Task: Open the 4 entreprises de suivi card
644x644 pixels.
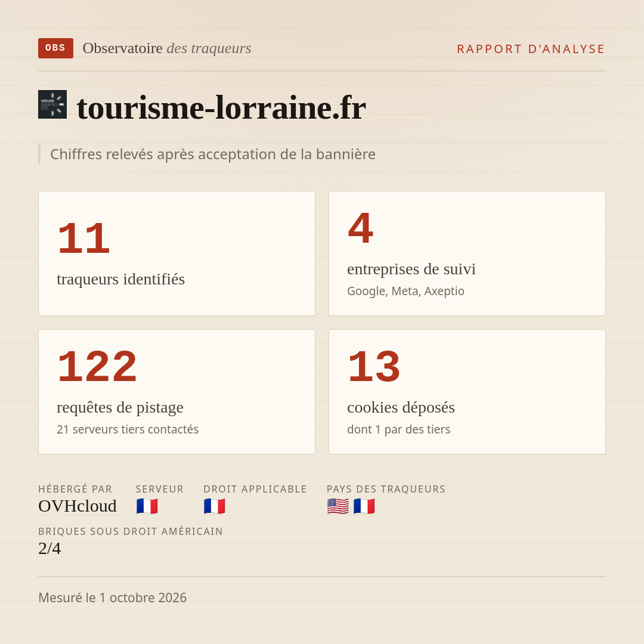Action: click(467, 253)
